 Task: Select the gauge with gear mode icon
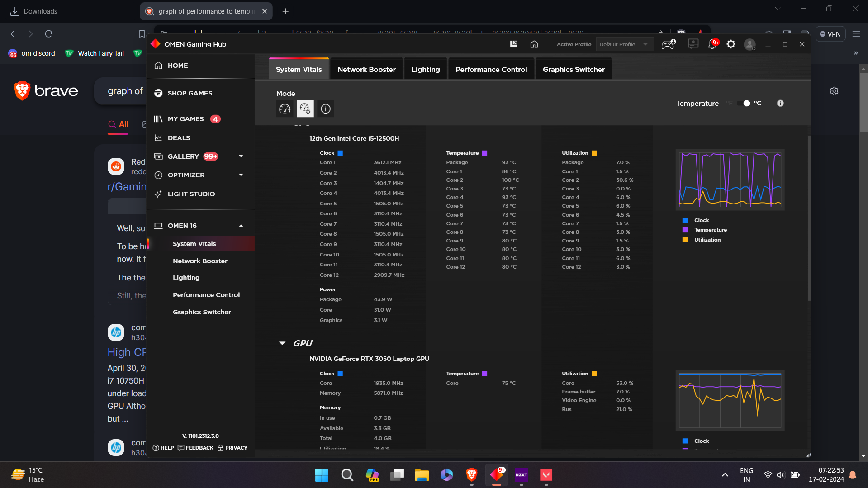[x=305, y=109]
